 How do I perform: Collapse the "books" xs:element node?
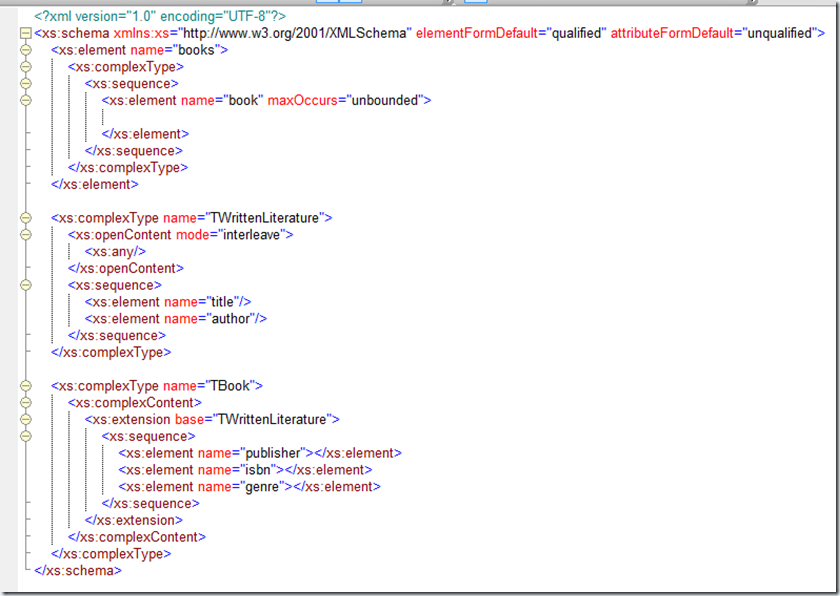pyautogui.click(x=26, y=50)
